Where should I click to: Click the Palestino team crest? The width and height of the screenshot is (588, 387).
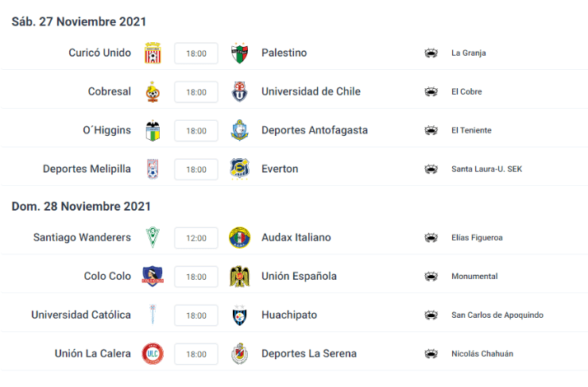[240, 53]
